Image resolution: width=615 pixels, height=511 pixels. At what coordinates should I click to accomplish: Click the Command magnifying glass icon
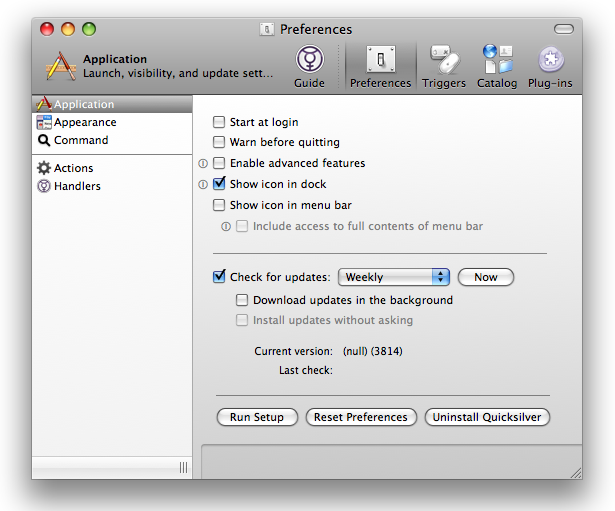(44, 140)
